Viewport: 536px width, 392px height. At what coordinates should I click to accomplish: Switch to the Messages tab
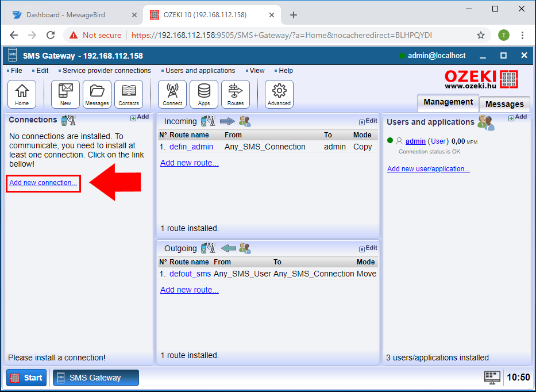click(504, 104)
